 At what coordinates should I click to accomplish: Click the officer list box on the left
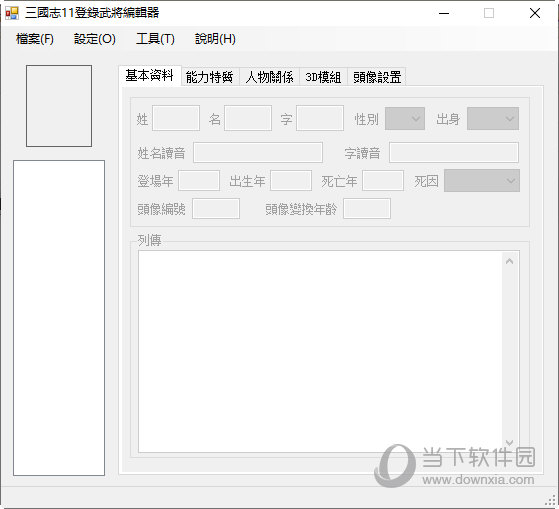59,318
